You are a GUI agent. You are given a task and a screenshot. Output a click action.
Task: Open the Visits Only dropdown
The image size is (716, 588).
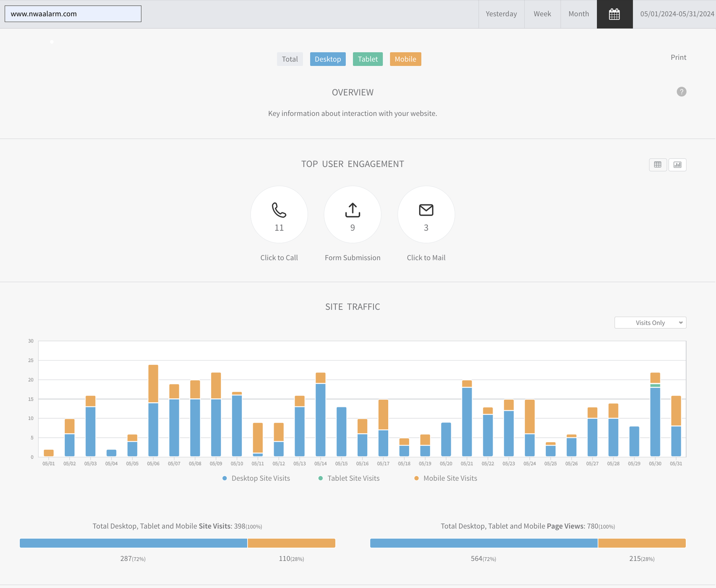(650, 323)
